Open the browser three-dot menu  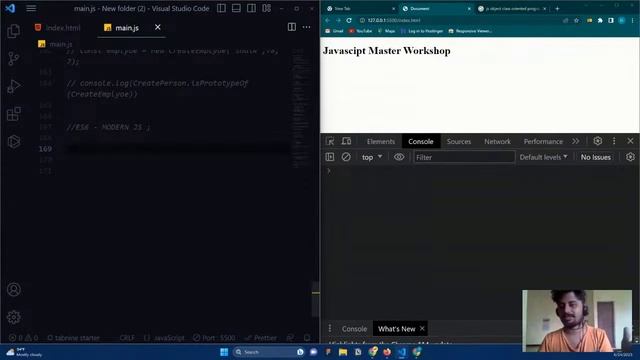pos(633,20)
